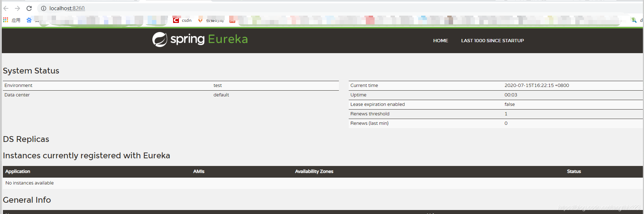The width and height of the screenshot is (644, 214).
Task: Click the 'No instances available' row
Action: click(323, 183)
